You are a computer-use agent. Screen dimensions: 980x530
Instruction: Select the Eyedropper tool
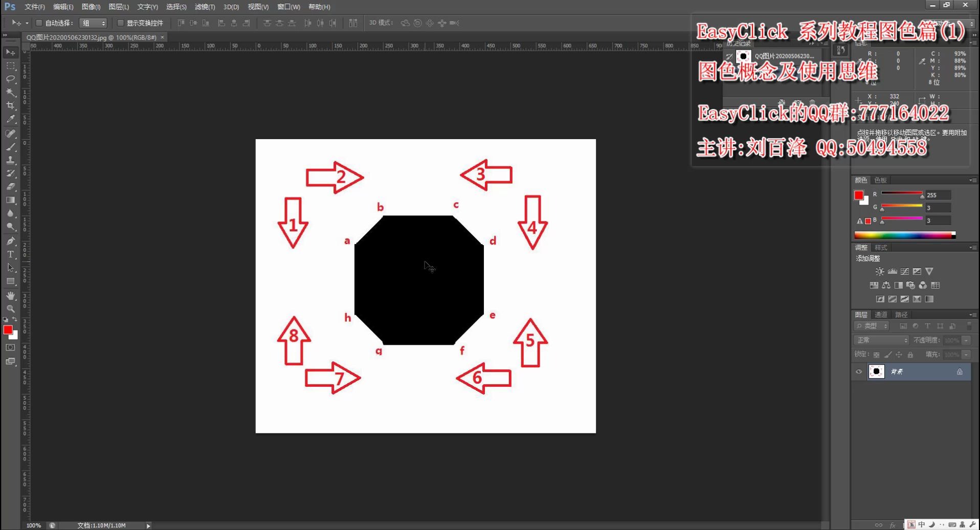[10, 119]
